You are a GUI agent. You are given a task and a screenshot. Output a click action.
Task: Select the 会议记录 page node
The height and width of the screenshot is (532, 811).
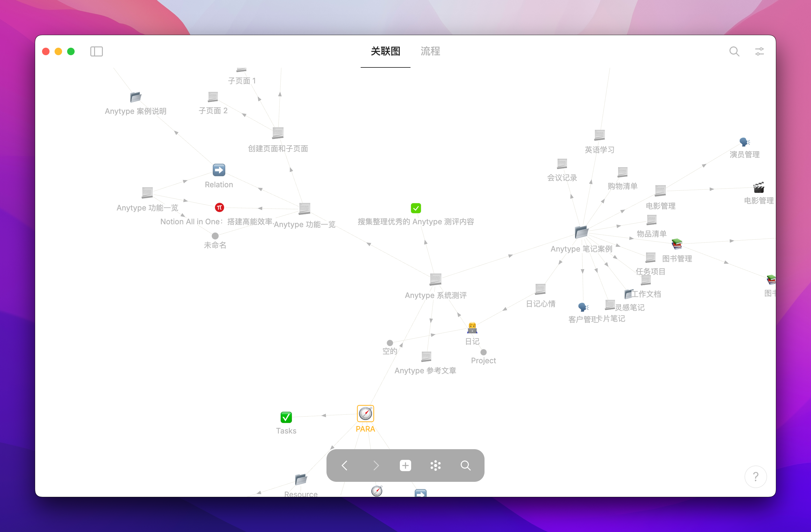coord(562,164)
